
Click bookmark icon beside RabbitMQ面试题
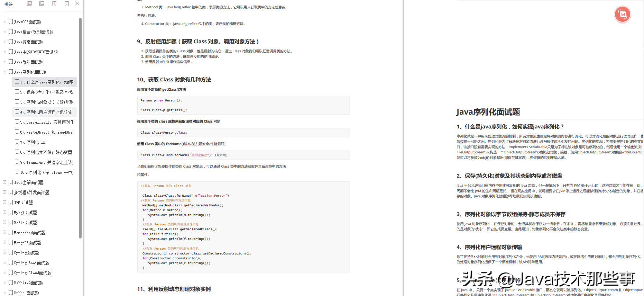[11, 282]
